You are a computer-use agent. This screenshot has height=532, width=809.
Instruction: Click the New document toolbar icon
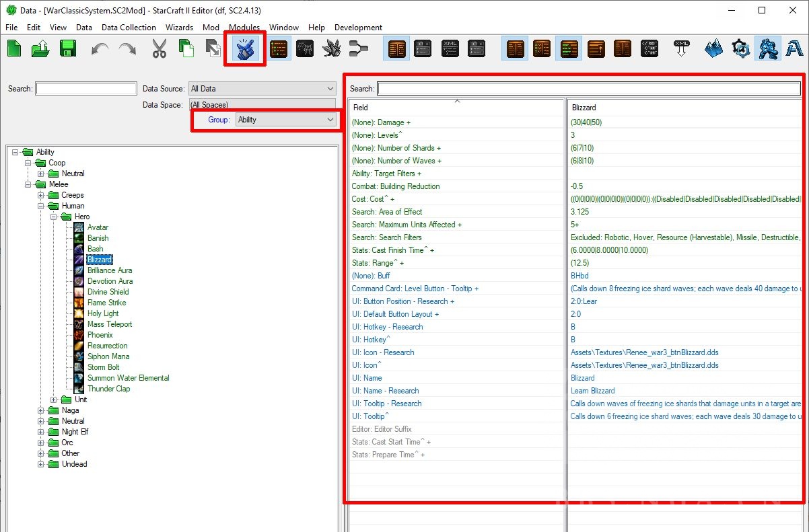[x=15, y=49]
